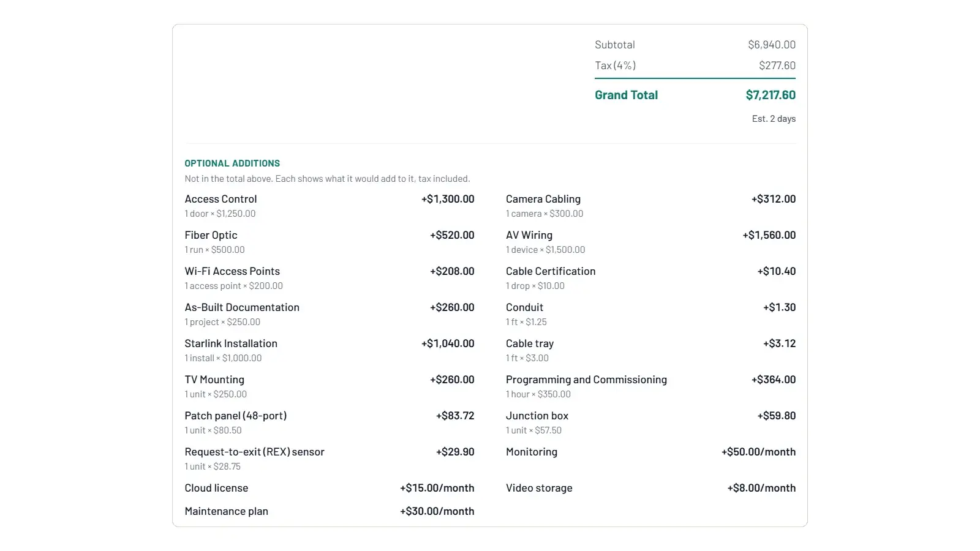Click TV Mounting label
The width and height of the screenshot is (980, 551).
[214, 380]
